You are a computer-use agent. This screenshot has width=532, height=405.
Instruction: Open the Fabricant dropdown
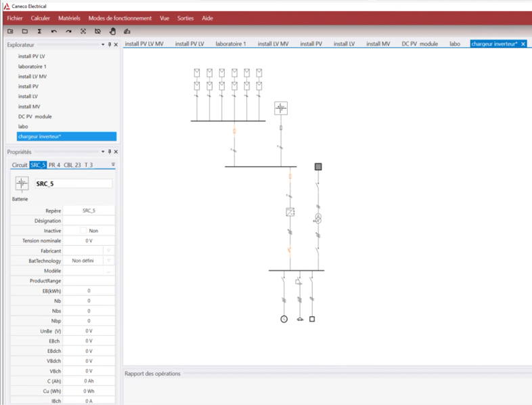point(108,251)
